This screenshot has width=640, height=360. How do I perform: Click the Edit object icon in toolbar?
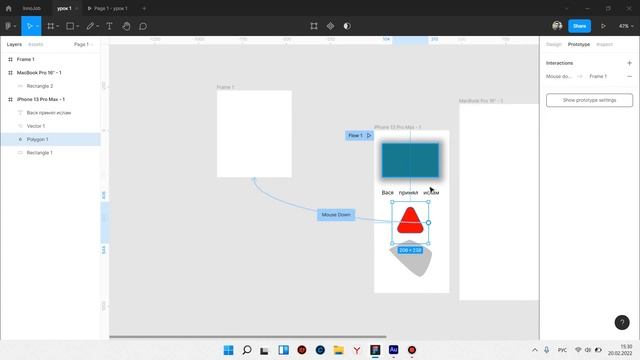coord(314,26)
